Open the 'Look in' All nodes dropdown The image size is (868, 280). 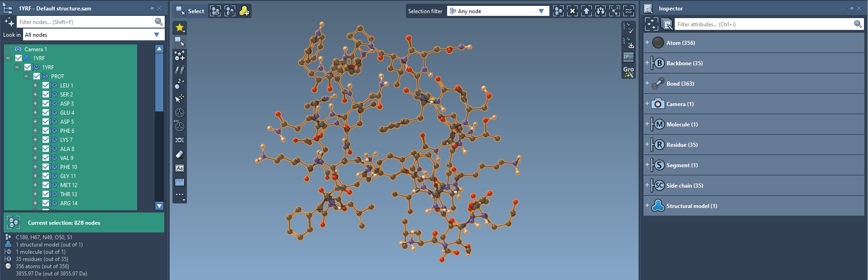point(93,35)
